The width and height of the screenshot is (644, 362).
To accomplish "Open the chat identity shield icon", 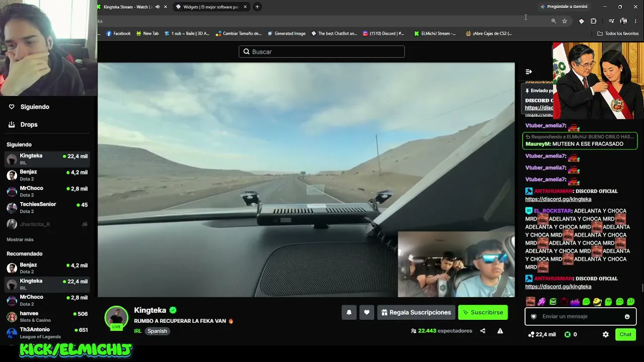I will pyautogui.click(x=534, y=317).
